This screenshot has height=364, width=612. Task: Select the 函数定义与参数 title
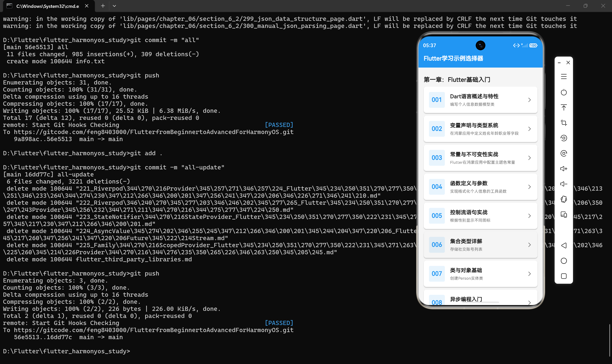469,183
